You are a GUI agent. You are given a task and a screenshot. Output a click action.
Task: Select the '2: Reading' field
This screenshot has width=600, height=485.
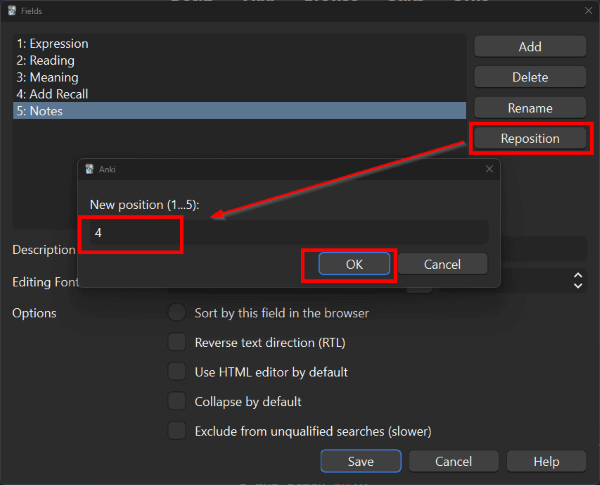point(240,60)
